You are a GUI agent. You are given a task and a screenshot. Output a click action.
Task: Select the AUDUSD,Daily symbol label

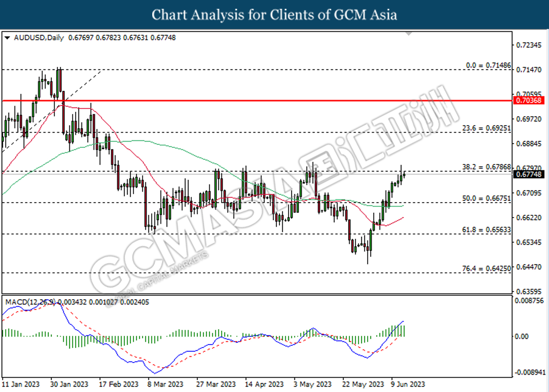point(39,38)
